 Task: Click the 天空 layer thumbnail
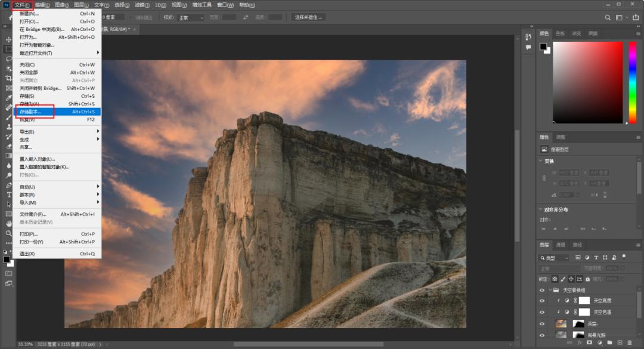click(561, 323)
